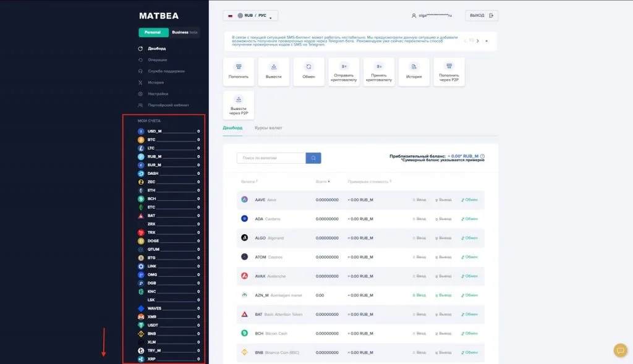Open Настройки in the sidebar
This screenshot has height=364, width=633.
coord(158,93)
